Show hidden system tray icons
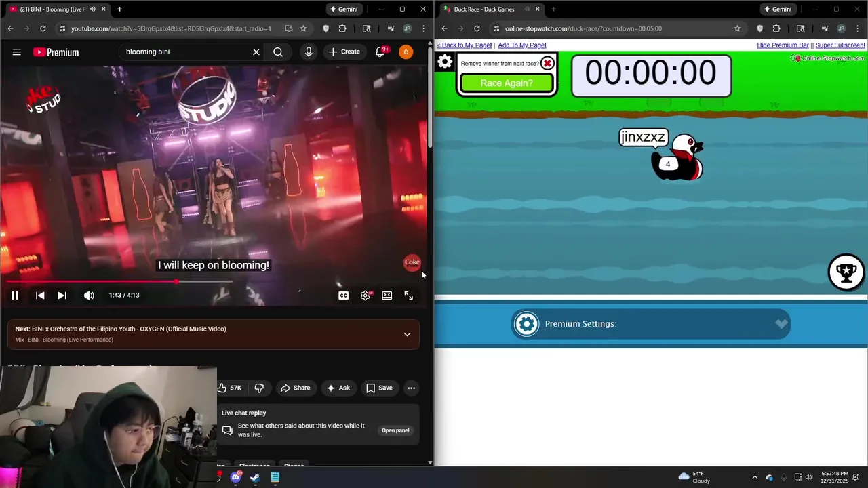Screen dimensions: 868x488 (754, 477)
